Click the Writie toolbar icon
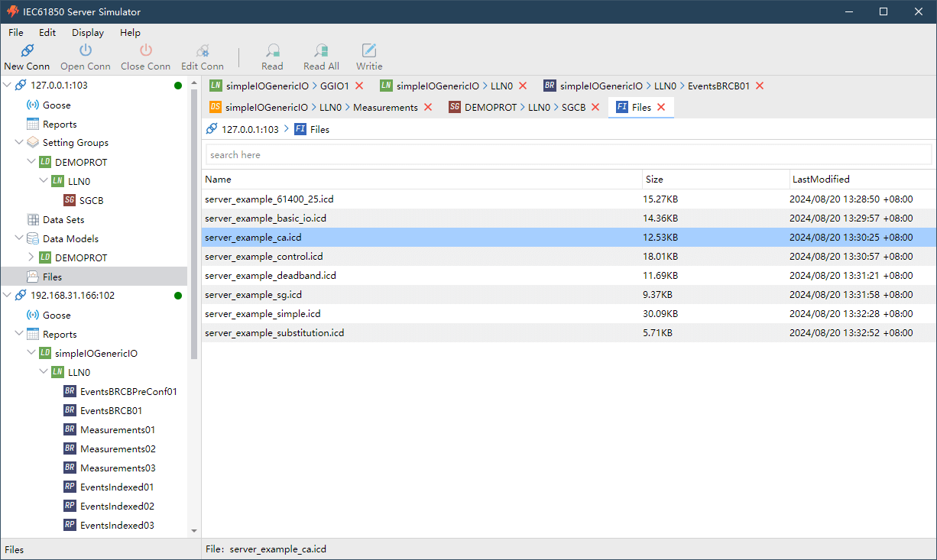This screenshot has height=560, width=937. 369,50
